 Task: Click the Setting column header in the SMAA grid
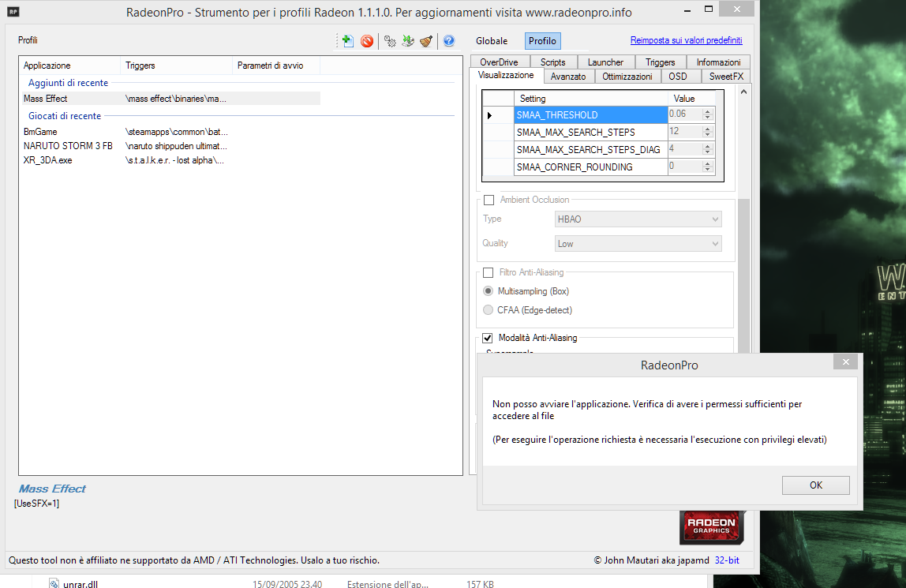coord(590,98)
